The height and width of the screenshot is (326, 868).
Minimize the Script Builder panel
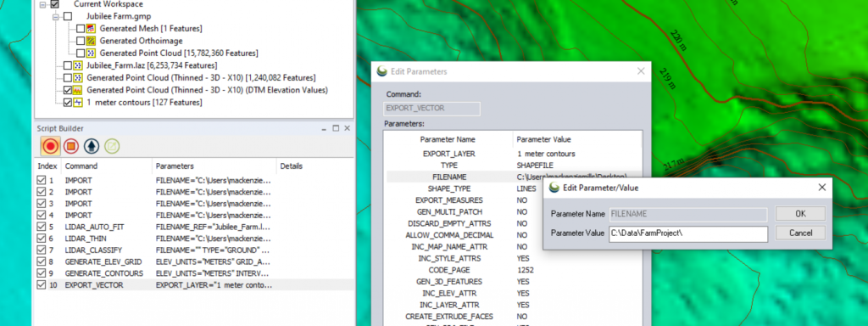[325, 129]
